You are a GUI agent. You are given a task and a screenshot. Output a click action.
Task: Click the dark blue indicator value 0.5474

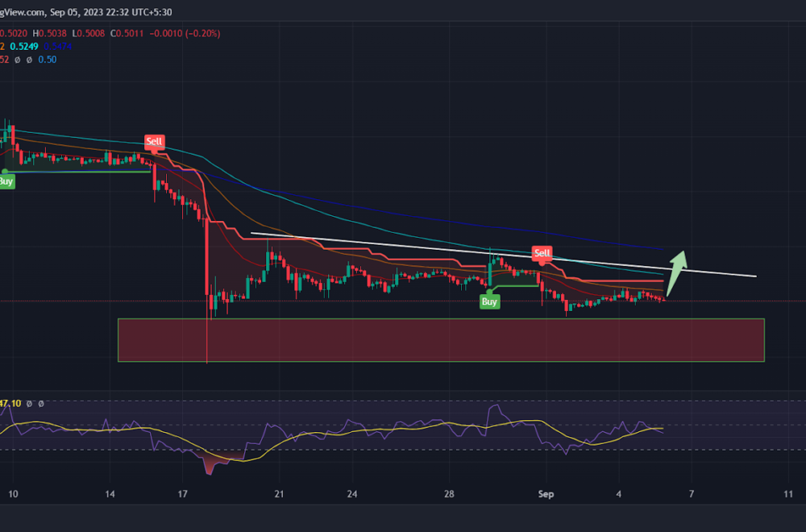57,46
